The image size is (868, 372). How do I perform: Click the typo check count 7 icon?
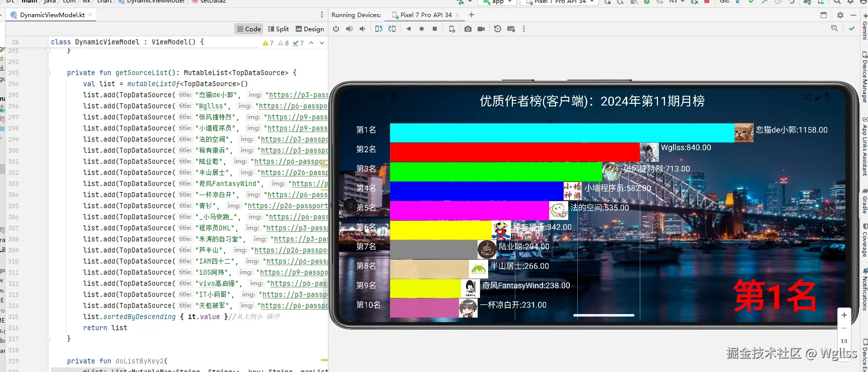[298, 43]
